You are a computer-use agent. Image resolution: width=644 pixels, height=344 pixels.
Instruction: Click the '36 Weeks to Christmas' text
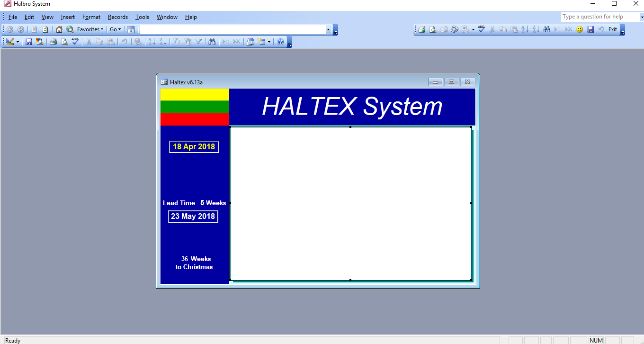coord(194,263)
